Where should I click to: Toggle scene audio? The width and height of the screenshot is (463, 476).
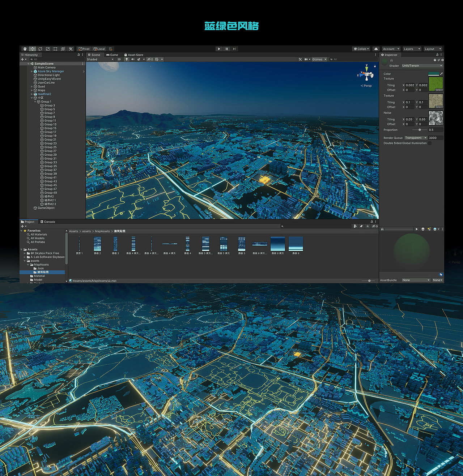click(132, 59)
